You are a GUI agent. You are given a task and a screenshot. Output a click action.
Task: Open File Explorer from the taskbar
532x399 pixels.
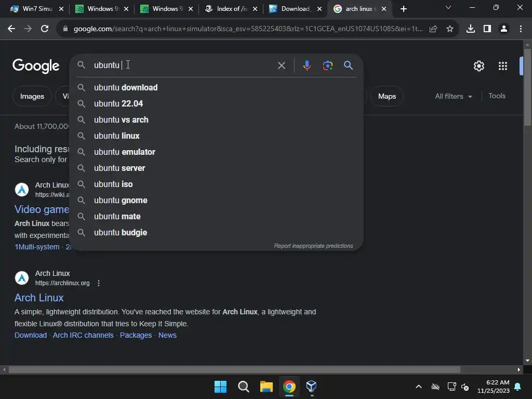coord(267,387)
